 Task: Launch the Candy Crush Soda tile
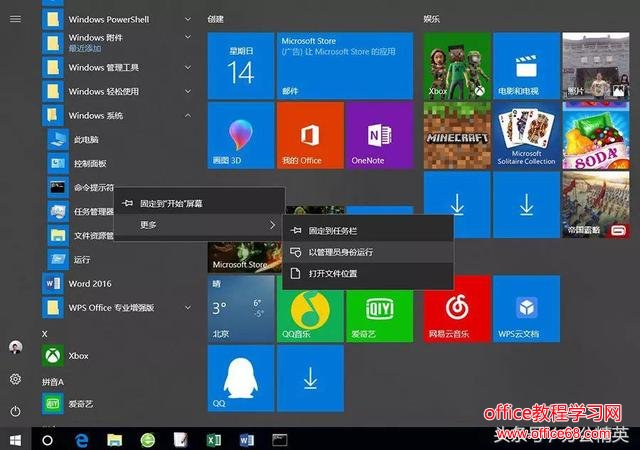point(596,136)
